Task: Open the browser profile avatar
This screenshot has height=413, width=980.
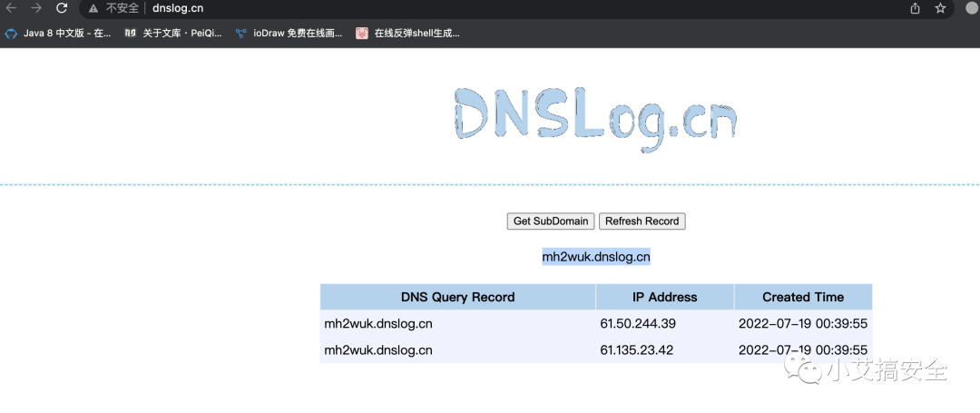Action: [972, 8]
